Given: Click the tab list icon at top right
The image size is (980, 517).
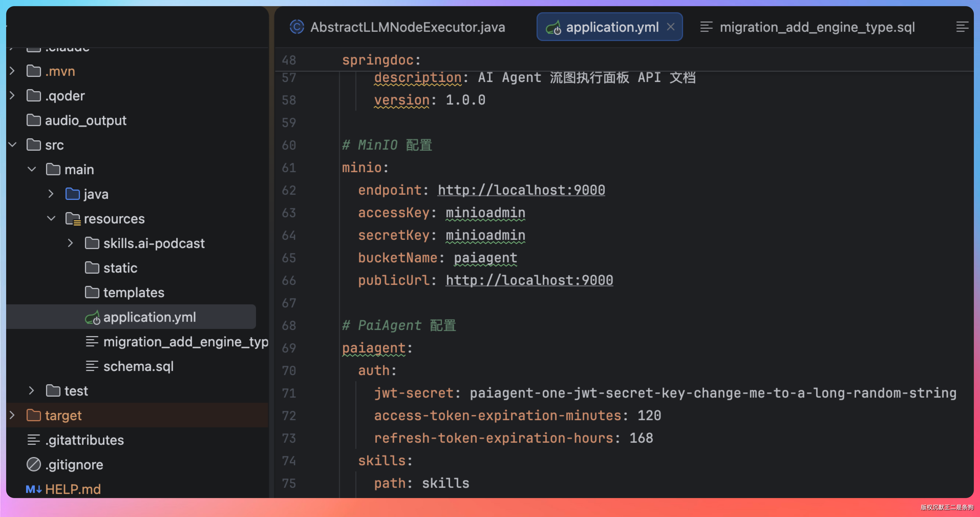Looking at the screenshot, I should coord(962,27).
